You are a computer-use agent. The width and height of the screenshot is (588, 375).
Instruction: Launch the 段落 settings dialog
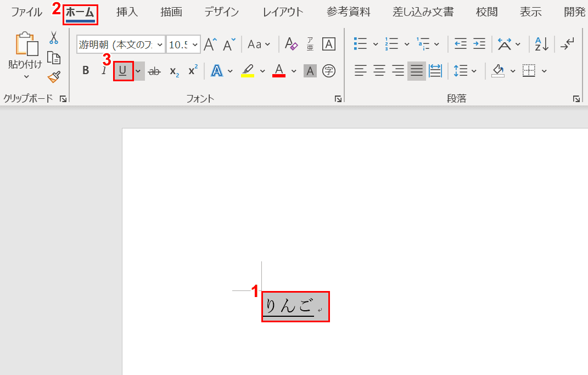coord(576,99)
